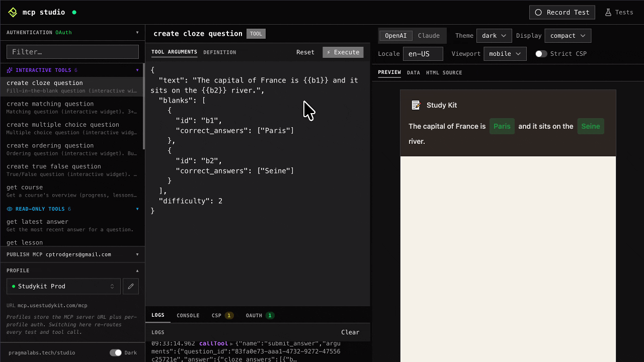
Task: Open the Studykit Prod profile selector
Action: coord(63,286)
